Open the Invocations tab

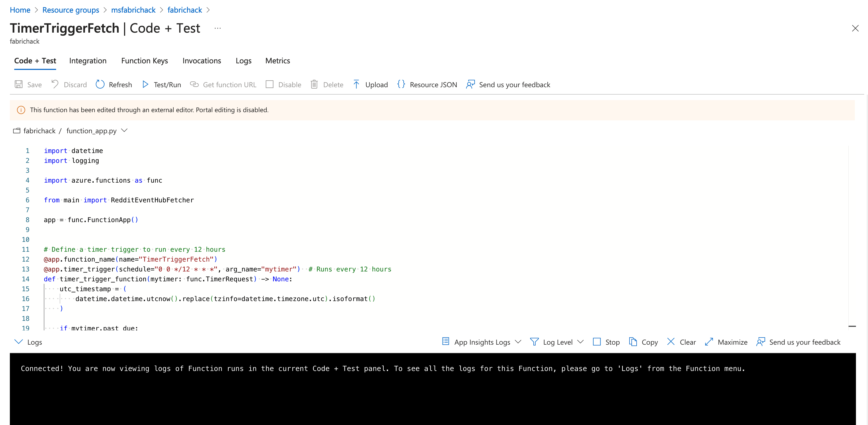coord(202,61)
